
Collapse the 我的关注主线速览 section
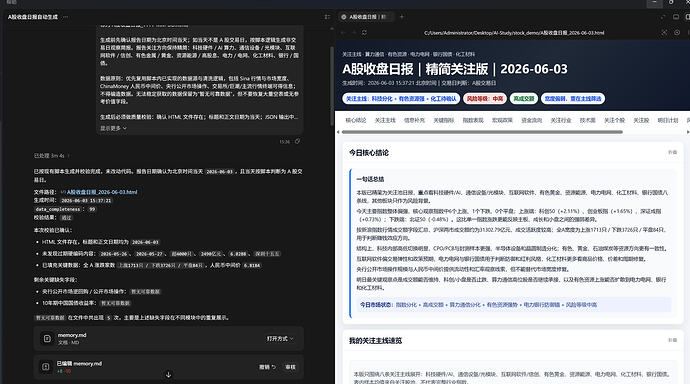[672, 340]
